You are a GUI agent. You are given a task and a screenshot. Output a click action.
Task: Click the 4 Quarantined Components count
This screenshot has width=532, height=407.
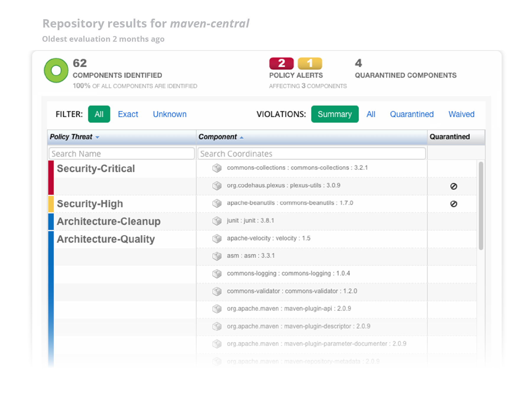[x=358, y=63]
